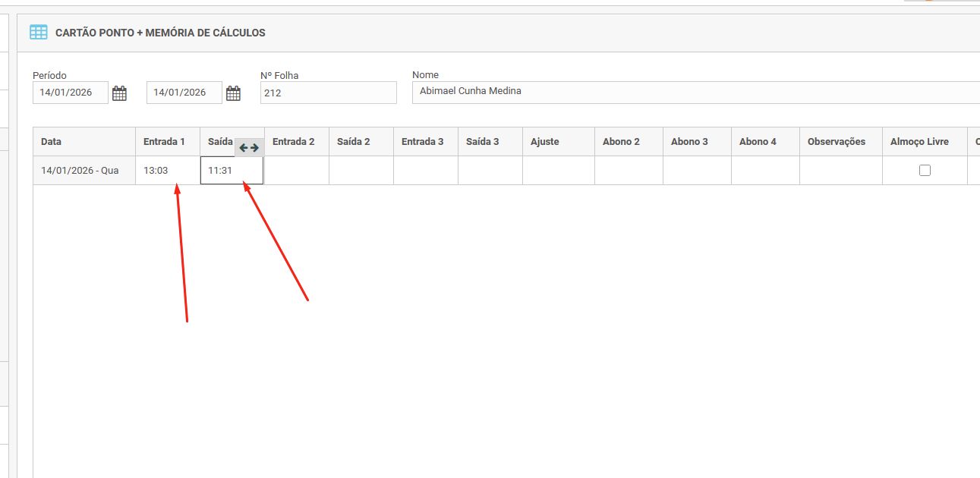
Task: Click the Entrada 2 column header
Action: coord(296,142)
